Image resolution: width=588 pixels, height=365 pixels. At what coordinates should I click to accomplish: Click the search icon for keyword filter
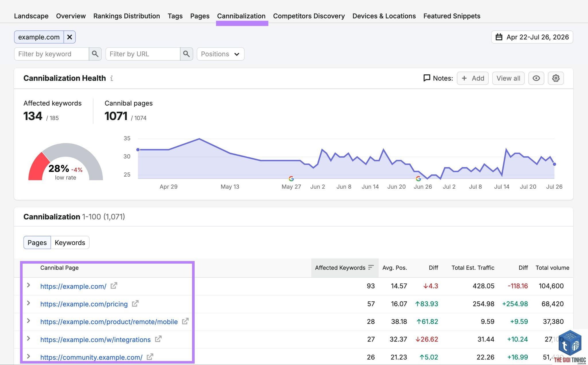95,54
